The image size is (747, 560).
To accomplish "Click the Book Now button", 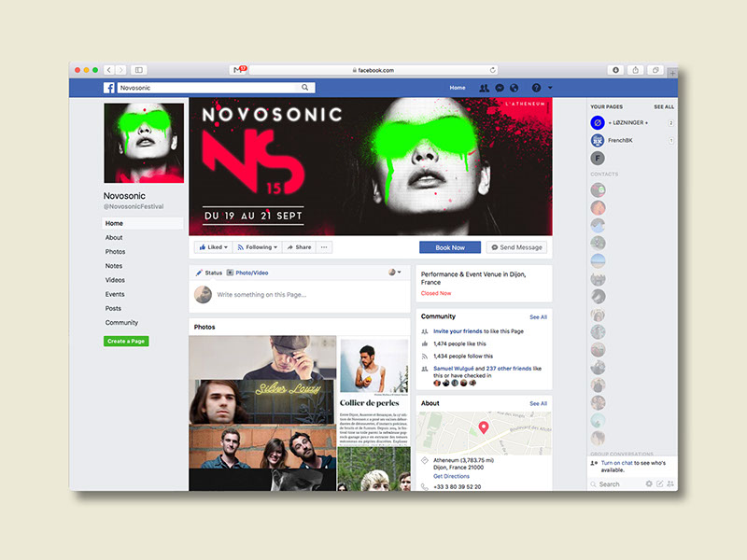I will [x=450, y=247].
